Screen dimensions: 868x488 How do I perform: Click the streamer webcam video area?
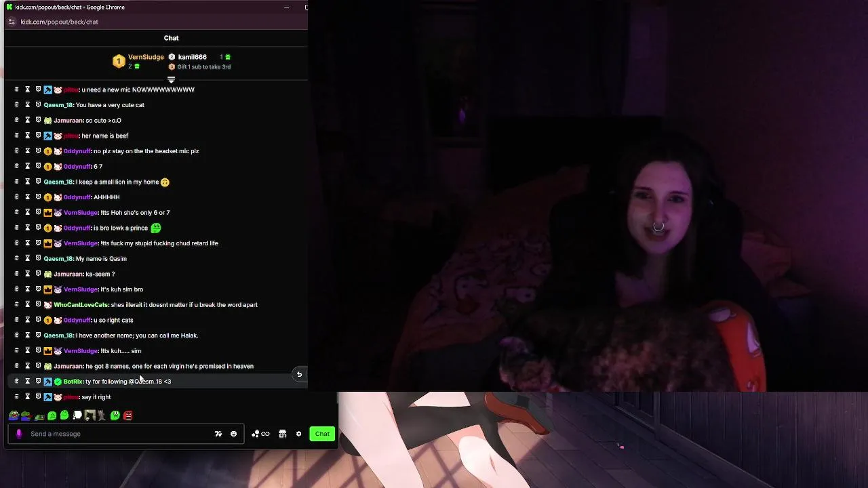click(x=589, y=197)
